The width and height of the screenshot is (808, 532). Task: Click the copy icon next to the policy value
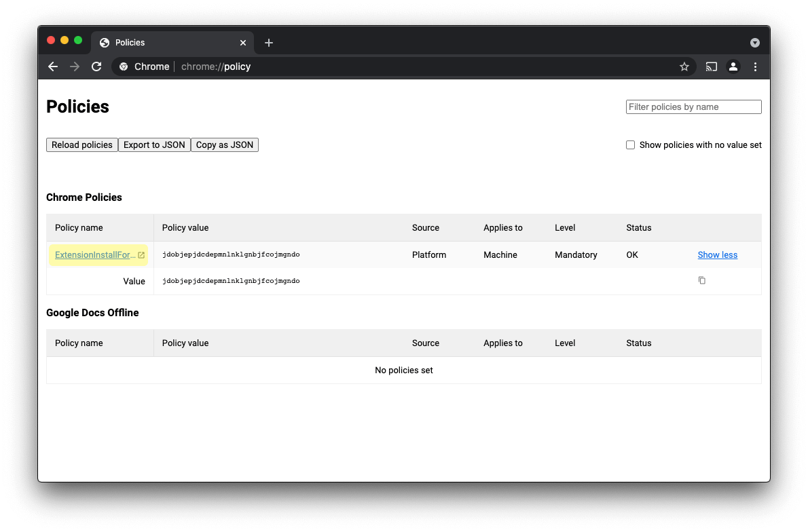[x=701, y=280]
